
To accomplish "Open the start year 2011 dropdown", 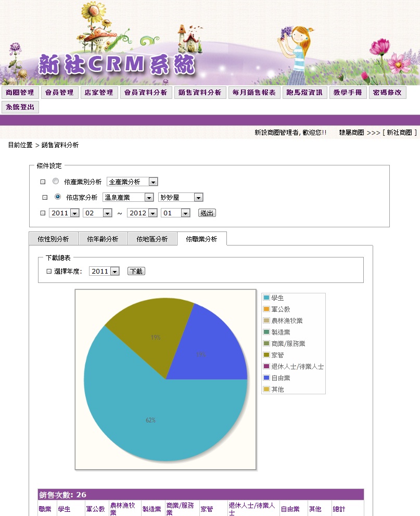I will coord(64,213).
